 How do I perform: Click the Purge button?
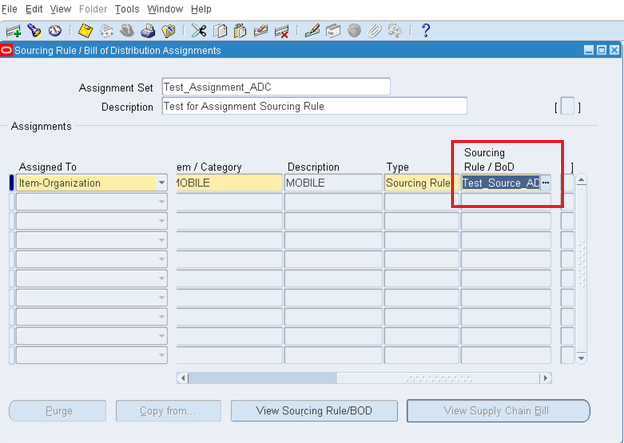pos(58,411)
